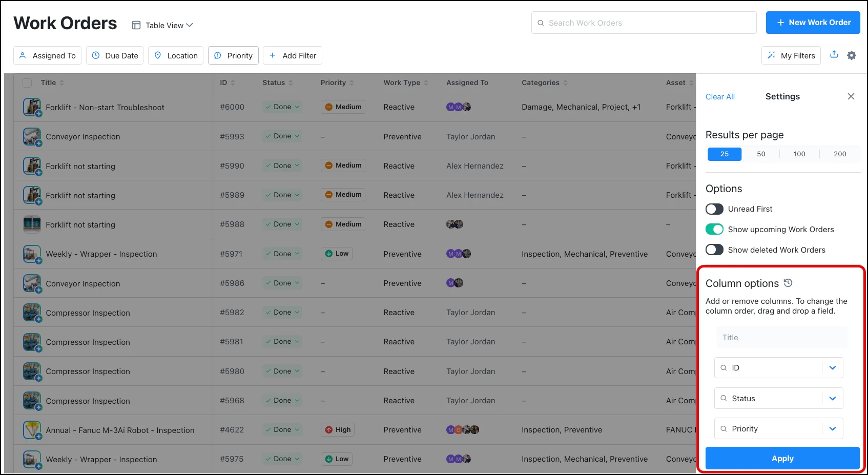Disable Show upcoming Work Orders switch
Screen dimensions: 868x475
pyautogui.click(x=714, y=230)
